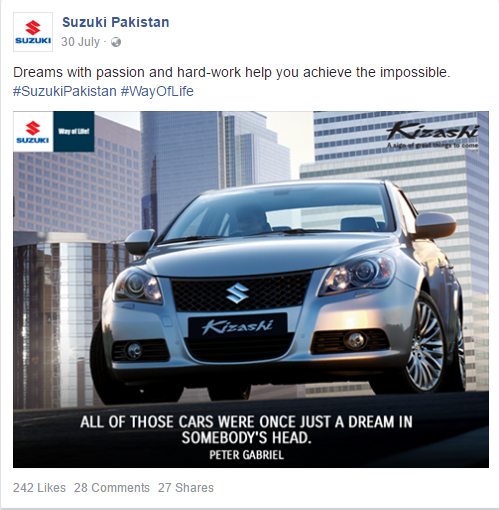The width and height of the screenshot is (499, 510).
Task: Click the Kizashi number plate on the car
Action: click(x=237, y=326)
